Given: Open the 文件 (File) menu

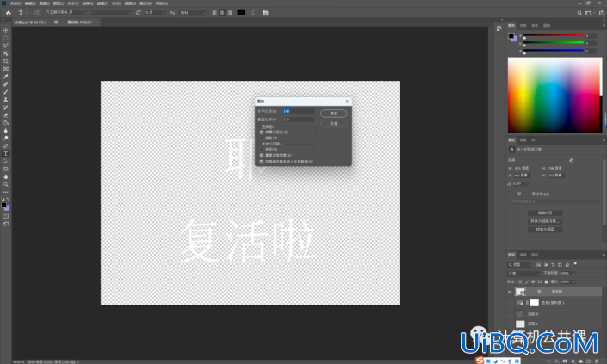Looking at the screenshot, I should pyautogui.click(x=15, y=3).
